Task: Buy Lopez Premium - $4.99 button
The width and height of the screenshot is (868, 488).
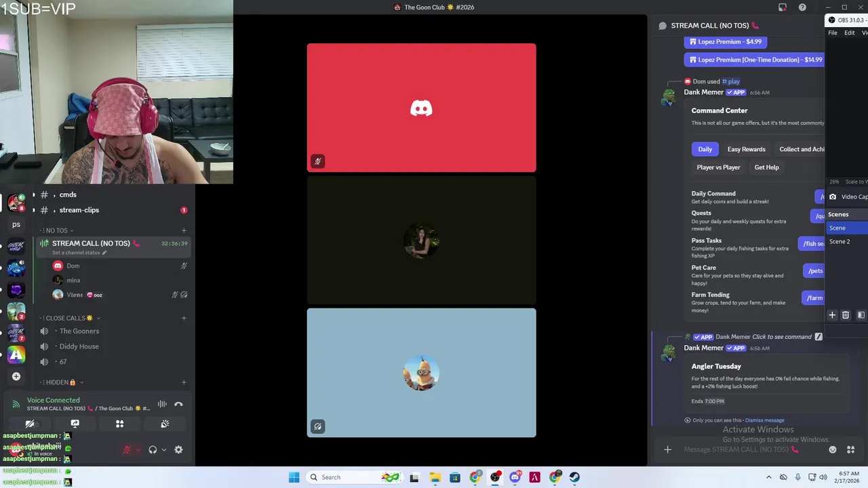Action: [726, 41]
